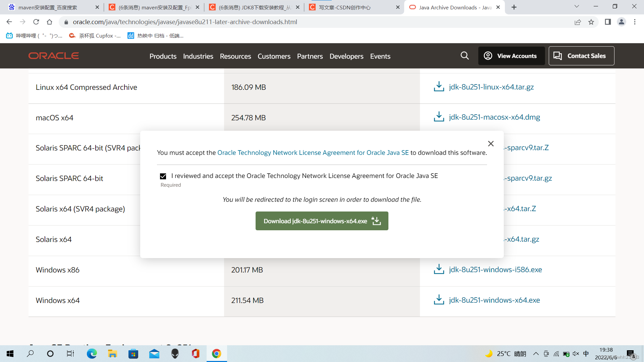Image resolution: width=644 pixels, height=362 pixels.
Task: Click download icon beside macosx-x64.dmg
Action: pyautogui.click(x=439, y=117)
